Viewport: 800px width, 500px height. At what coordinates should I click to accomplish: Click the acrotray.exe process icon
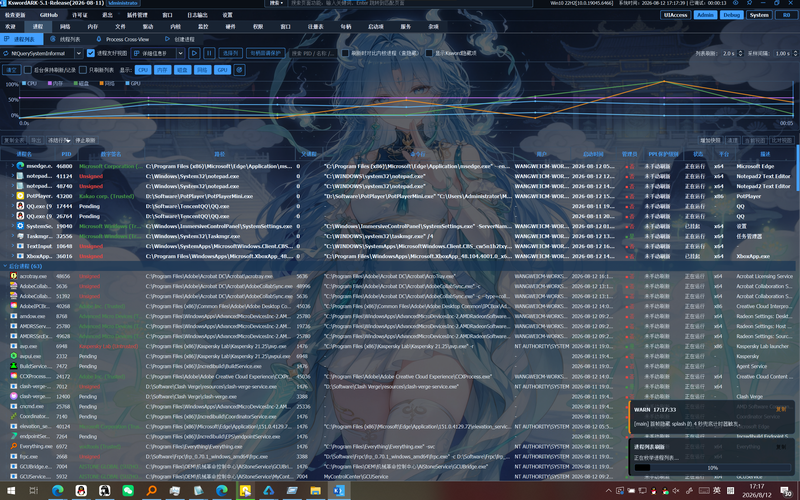(x=14, y=276)
